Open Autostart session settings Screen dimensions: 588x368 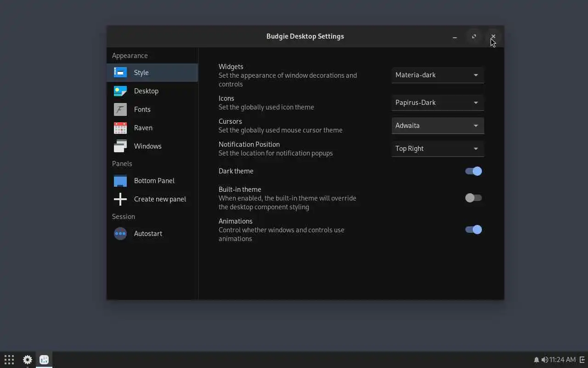[x=153, y=234]
